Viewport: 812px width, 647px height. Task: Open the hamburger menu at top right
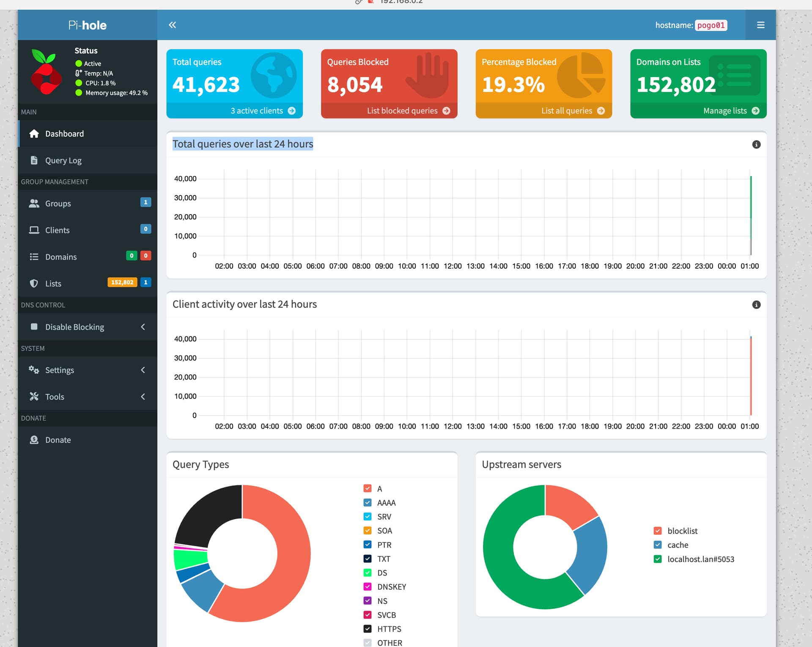pyautogui.click(x=760, y=25)
